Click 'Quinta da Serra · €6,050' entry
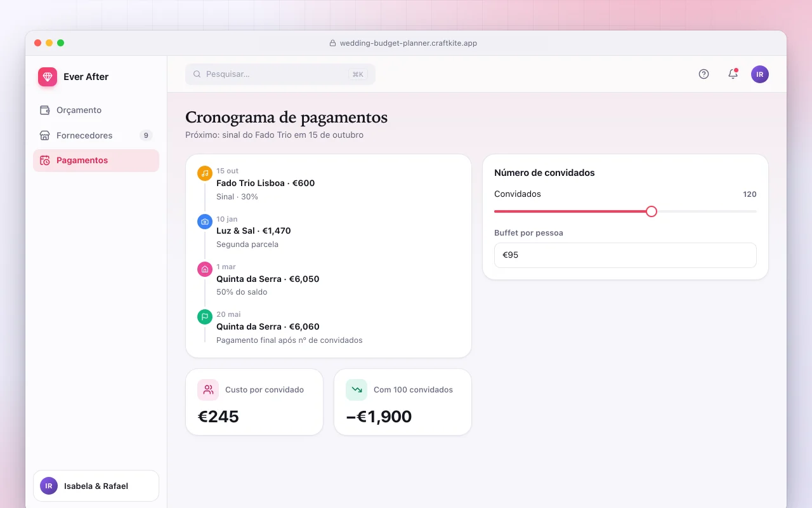 [x=268, y=279]
